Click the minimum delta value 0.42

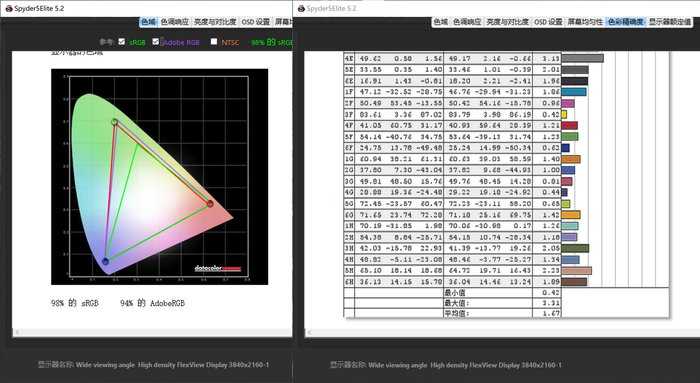[x=551, y=293]
